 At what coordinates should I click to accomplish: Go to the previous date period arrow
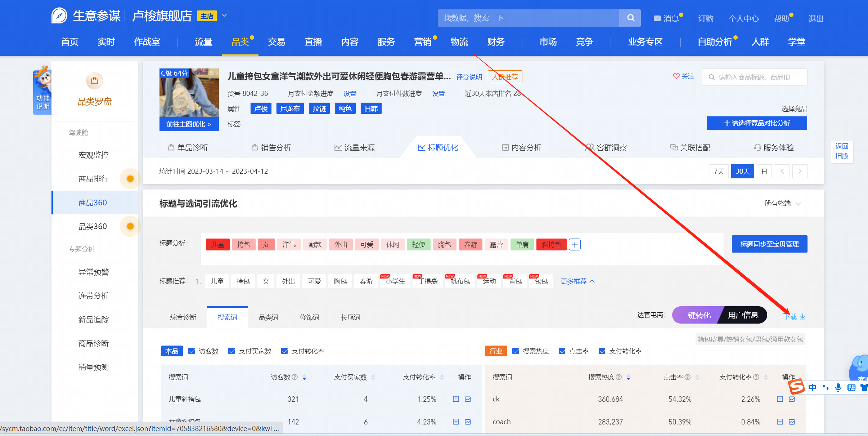[782, 171]
